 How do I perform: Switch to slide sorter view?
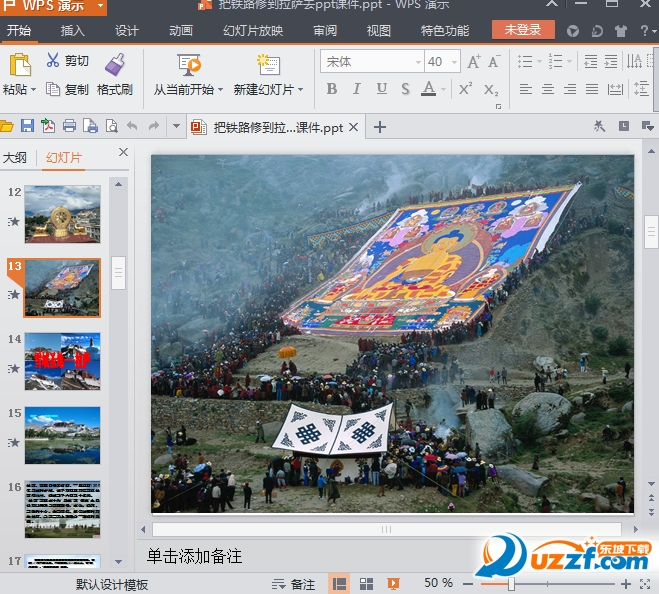tap(366, 583)
